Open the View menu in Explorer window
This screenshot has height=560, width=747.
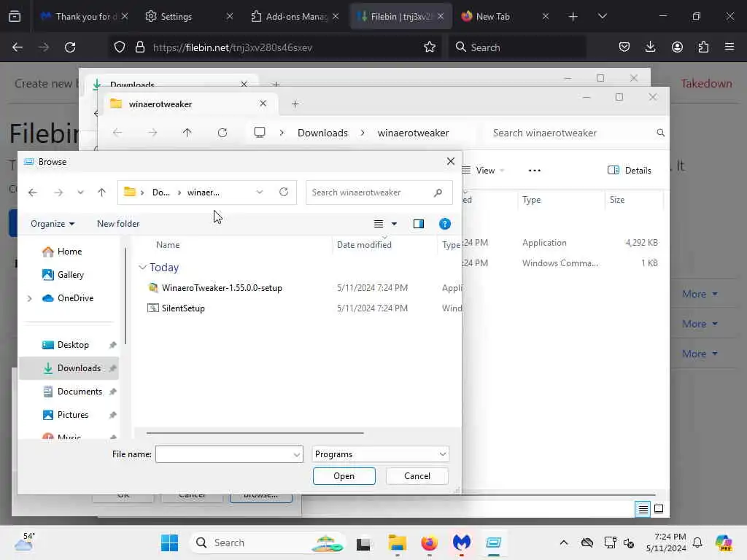point(483,171)
